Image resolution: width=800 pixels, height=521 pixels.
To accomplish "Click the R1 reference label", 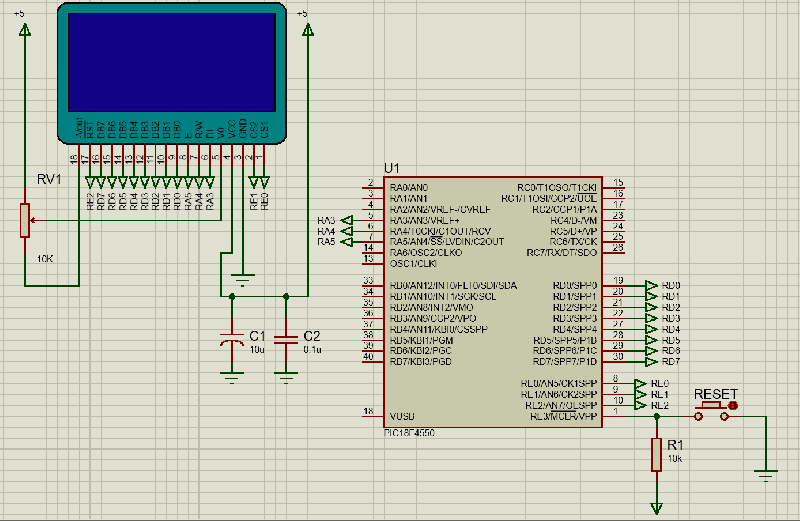I will [675, 444].
